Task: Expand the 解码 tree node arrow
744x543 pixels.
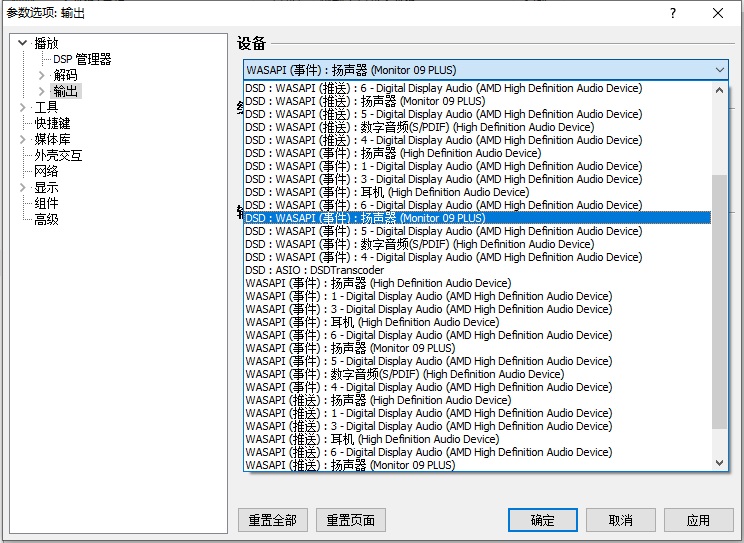Action: [41, 75]
